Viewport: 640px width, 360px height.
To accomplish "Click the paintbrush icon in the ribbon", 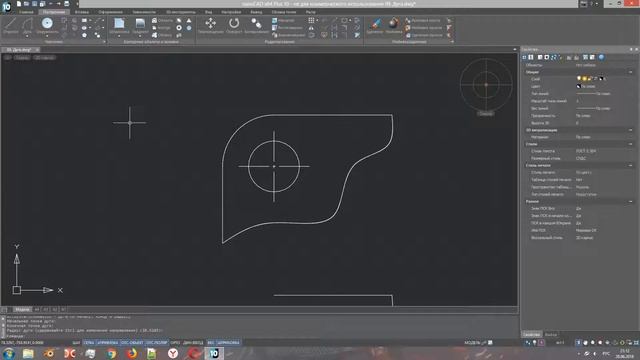I will 375,24.
